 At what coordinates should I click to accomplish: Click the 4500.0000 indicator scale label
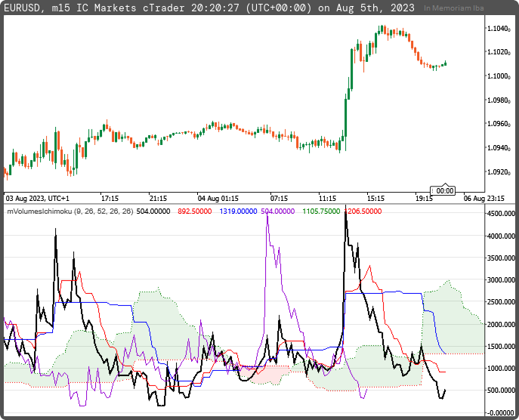[501, 214]
